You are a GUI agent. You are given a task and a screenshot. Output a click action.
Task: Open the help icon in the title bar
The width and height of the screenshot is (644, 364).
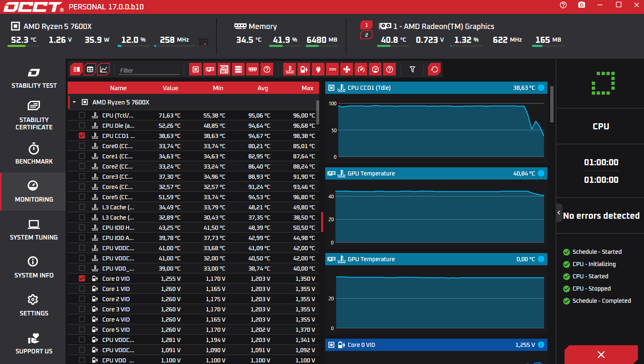tap(563, 5)
